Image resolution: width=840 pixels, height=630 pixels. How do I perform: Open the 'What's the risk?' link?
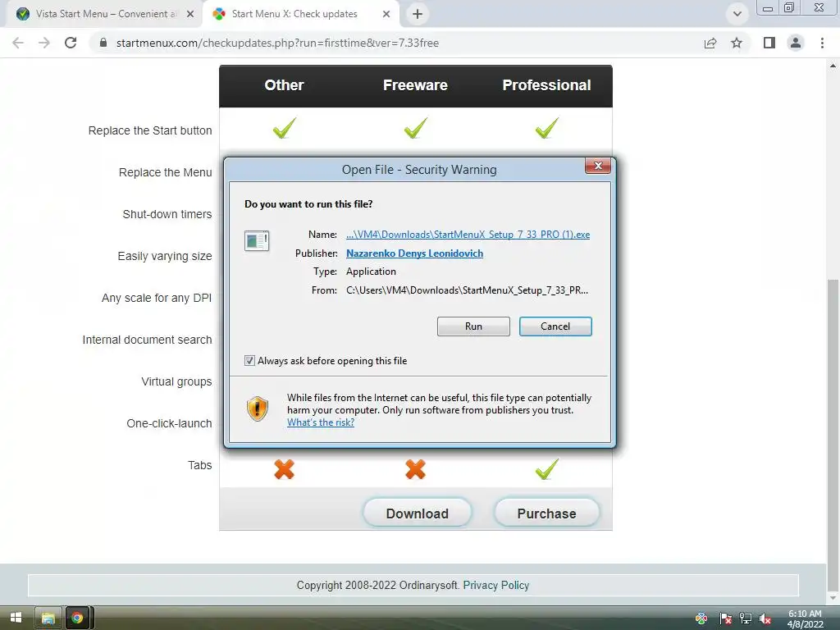[321, 422]
